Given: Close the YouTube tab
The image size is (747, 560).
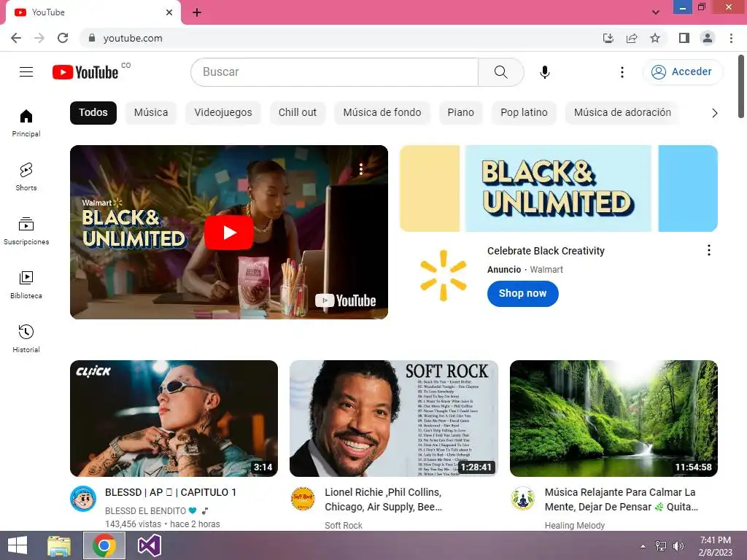Looking at the screenshot, I should 169,12.
